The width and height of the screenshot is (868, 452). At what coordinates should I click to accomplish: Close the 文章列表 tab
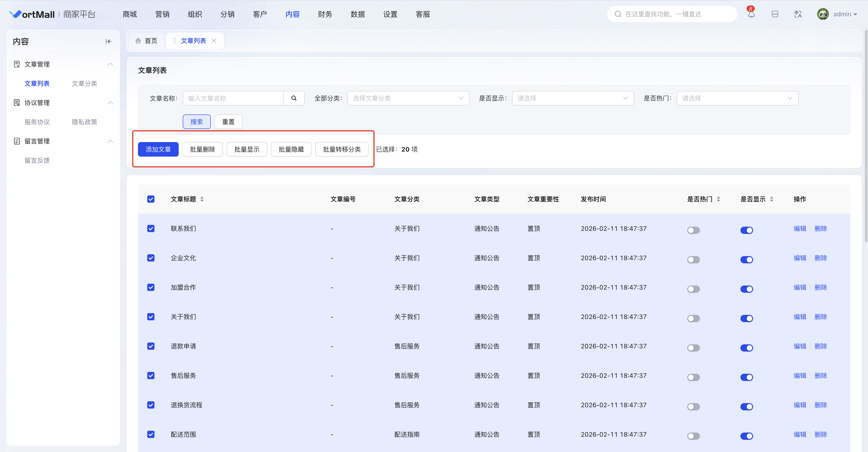point(214,41)
